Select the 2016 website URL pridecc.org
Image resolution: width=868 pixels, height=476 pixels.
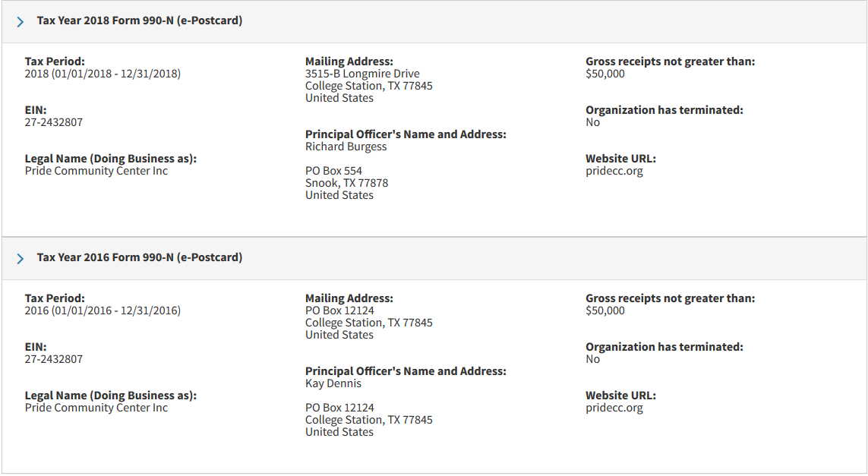[614, 408]
